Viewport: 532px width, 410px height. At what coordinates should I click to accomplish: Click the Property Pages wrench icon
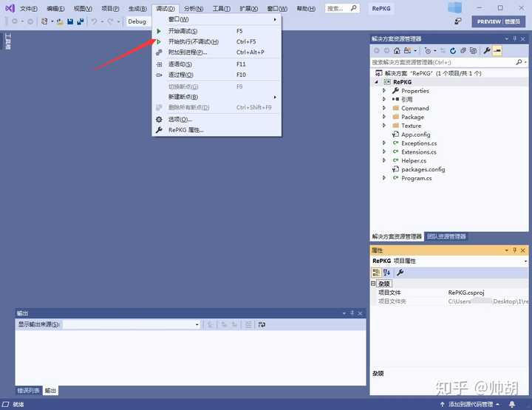400,273
